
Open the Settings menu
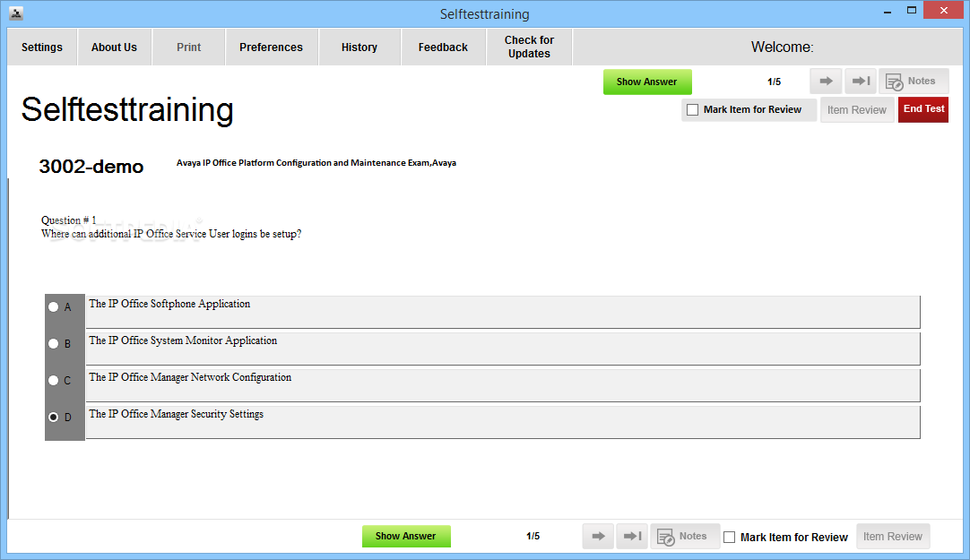coord(42,47)
